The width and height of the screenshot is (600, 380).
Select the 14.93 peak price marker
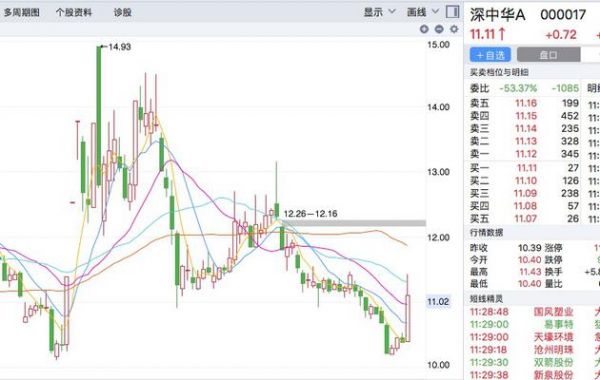point(119,47)
